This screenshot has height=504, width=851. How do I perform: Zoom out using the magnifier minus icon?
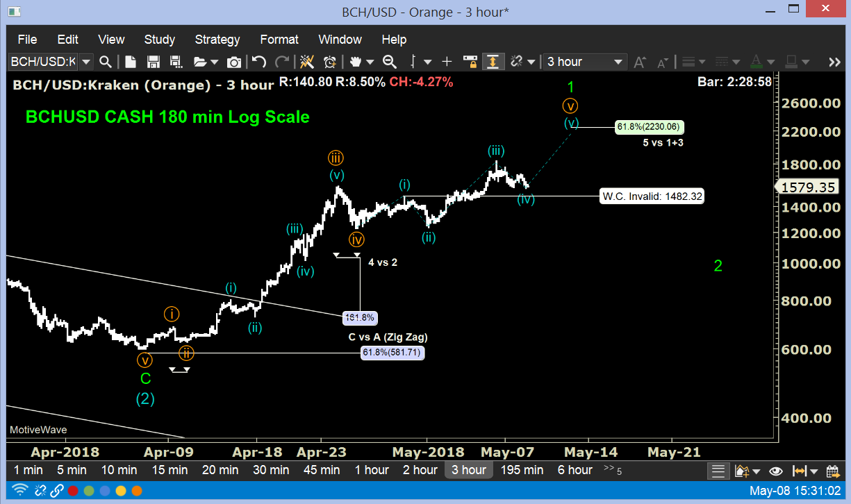390,62
